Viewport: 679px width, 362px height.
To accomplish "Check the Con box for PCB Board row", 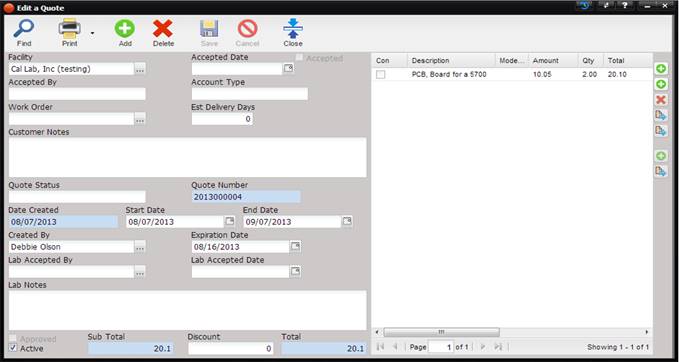I will (x=380, y=74).
